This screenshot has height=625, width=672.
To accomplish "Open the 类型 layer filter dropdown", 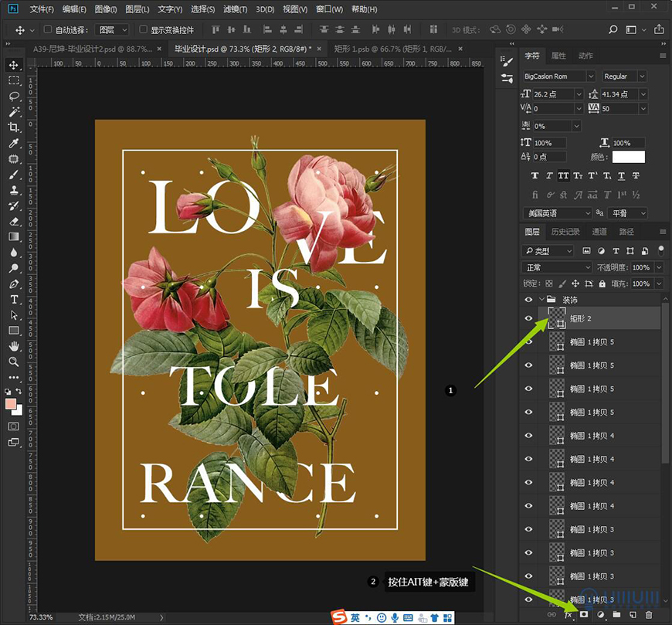I will tap(548, 251).
